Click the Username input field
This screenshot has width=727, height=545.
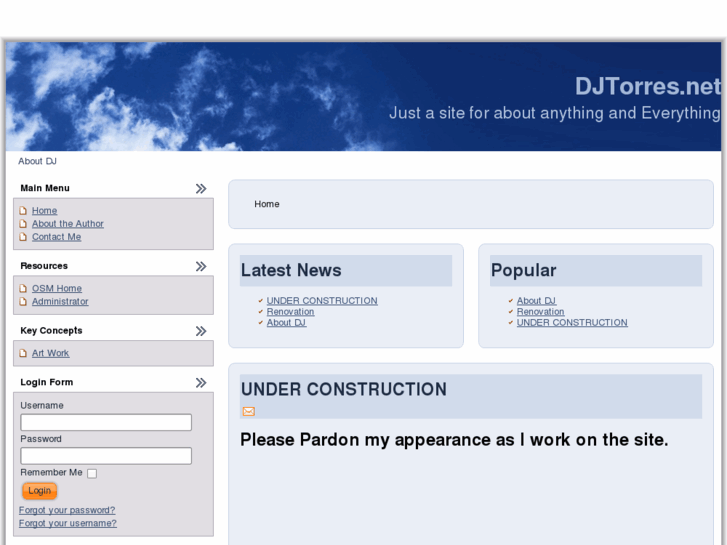106,422
